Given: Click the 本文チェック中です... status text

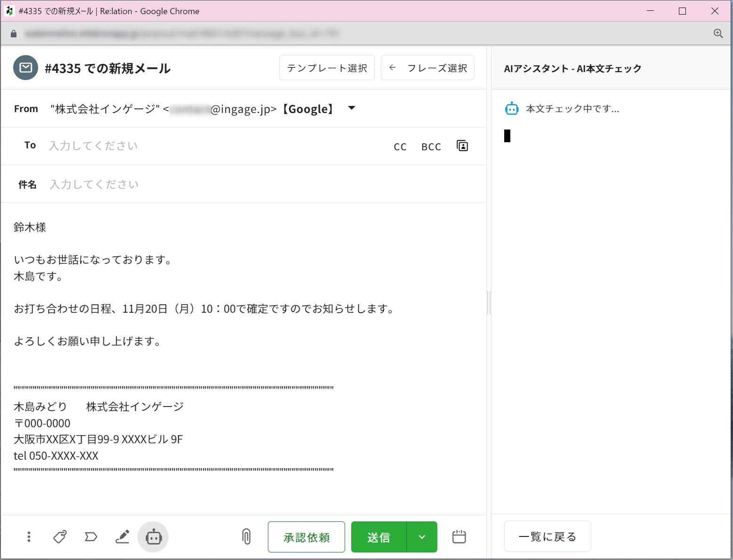Looking at the screenshot, I should [572, 109].
